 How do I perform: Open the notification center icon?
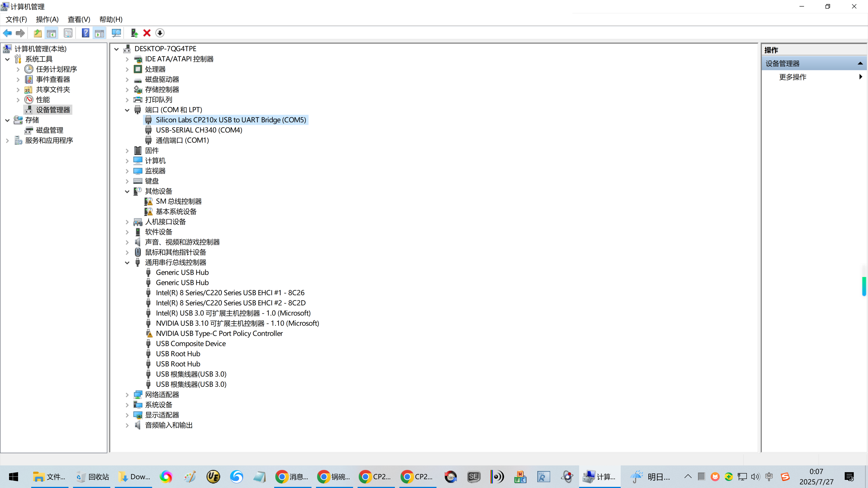point(849,476)
